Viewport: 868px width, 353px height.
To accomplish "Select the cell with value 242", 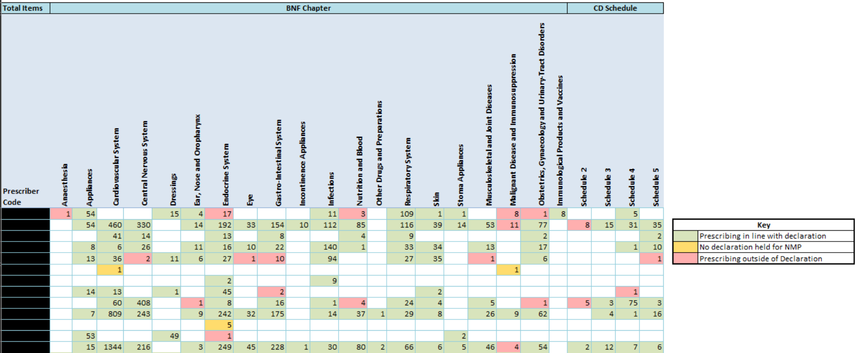I will [x=219, y=314].
